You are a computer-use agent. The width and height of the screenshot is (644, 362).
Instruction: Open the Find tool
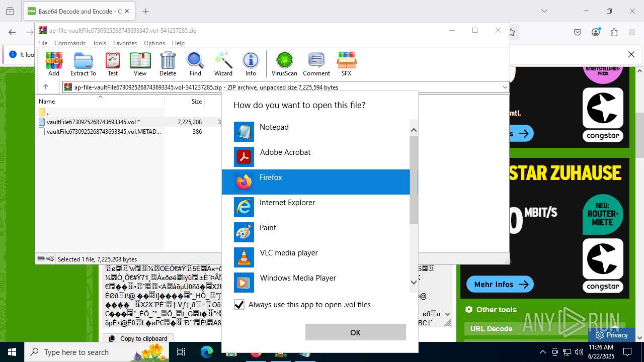point(195,64)
